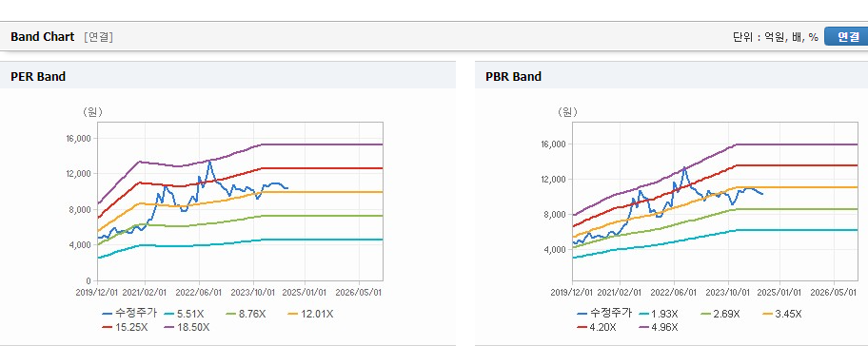This screenshot has height=346, width=868.
Task: Toggle the 2.69X legend entry
Action: pos(720,314)
